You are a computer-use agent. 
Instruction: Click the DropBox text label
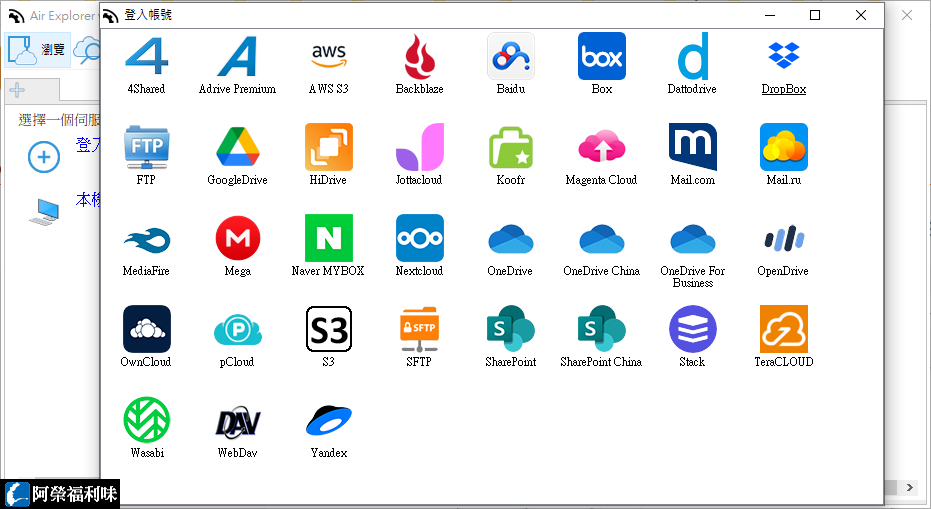point(784,89)
